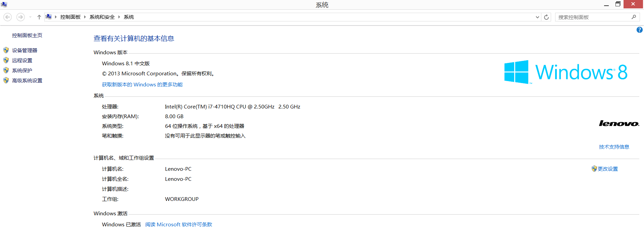Click the WORKGROUP value
Viewport: 644px width, 232px height.
pyautogui.click(x=182, y=199)
